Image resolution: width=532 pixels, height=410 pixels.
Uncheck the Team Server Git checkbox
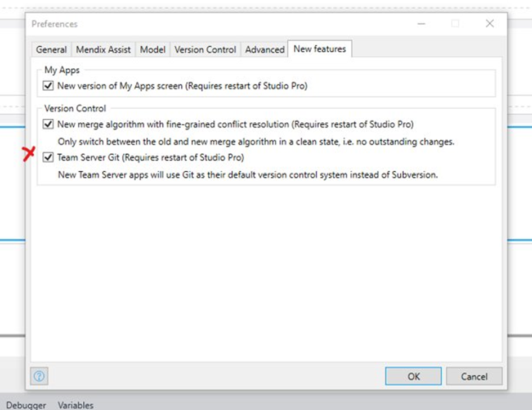point(48,158)
